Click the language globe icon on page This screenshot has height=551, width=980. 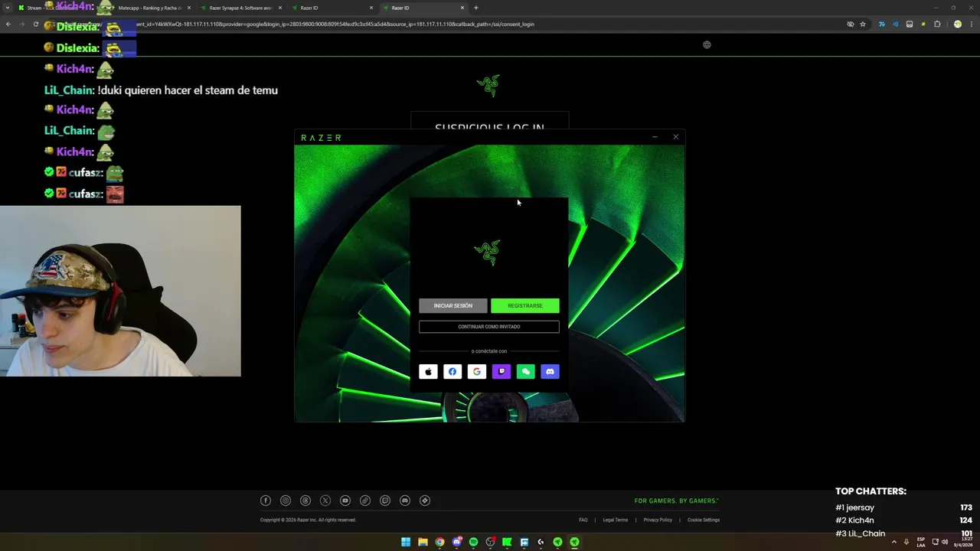point(707,44)
